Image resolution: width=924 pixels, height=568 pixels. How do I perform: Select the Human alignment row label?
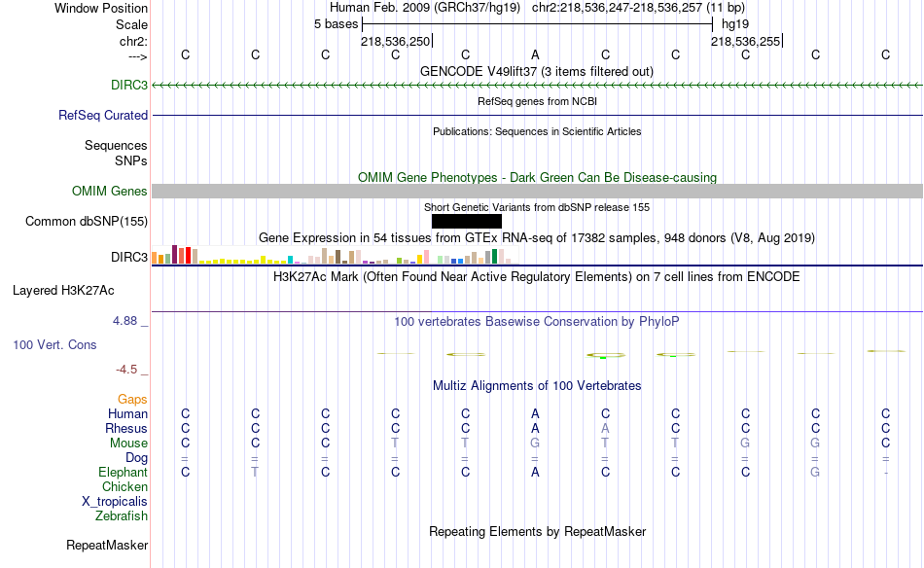pos(127,413)
